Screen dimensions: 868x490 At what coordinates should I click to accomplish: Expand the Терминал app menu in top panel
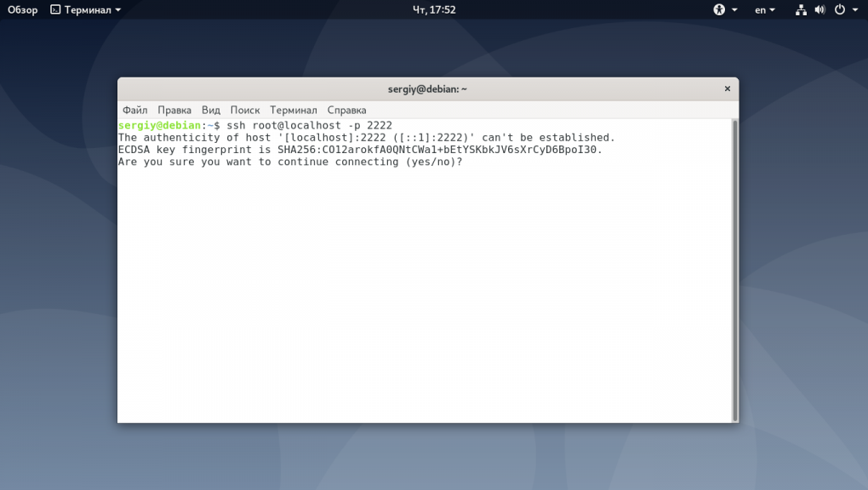point(117,10)
